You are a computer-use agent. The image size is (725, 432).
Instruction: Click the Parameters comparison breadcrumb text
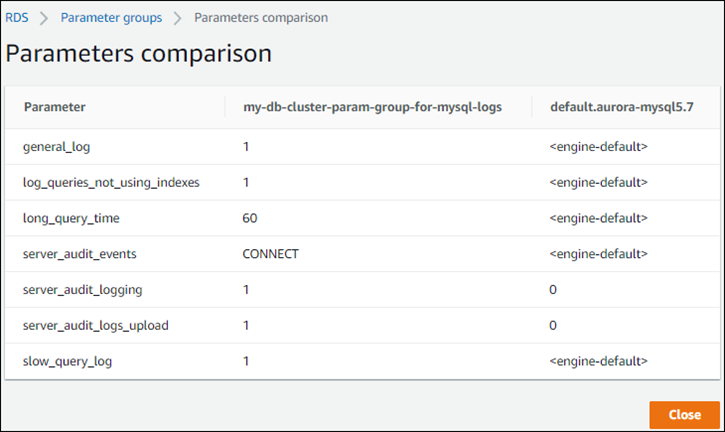point(260,17)
